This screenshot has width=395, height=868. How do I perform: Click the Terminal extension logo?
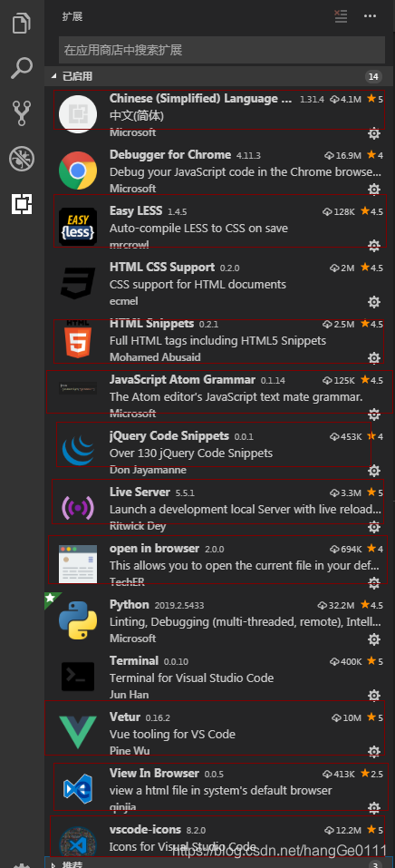[78, 677]
